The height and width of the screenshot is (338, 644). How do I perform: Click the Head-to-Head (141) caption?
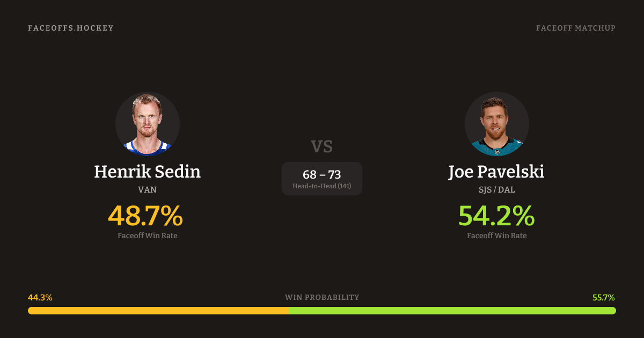point(322,186)
